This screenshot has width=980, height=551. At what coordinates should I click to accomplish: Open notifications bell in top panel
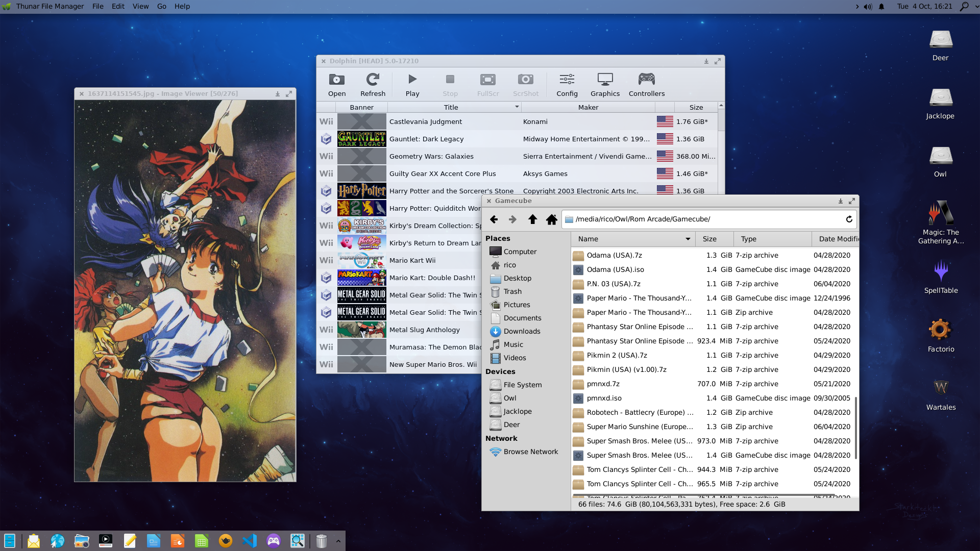(881, 7)
